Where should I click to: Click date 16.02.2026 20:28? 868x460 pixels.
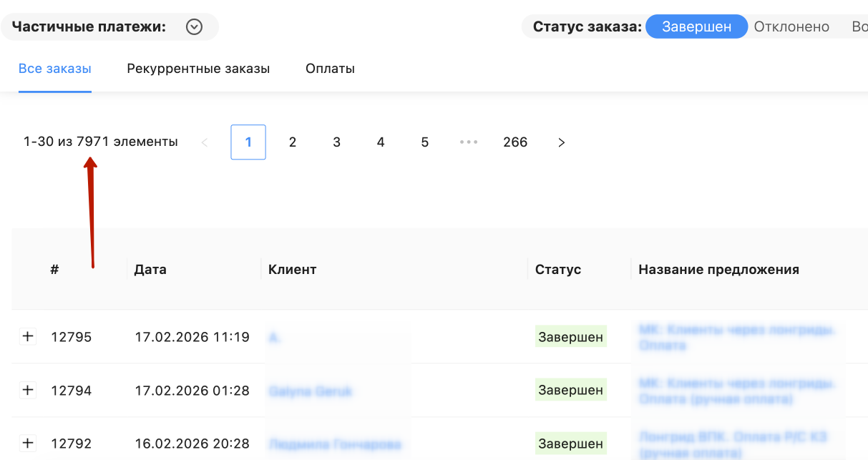(192, 444)
